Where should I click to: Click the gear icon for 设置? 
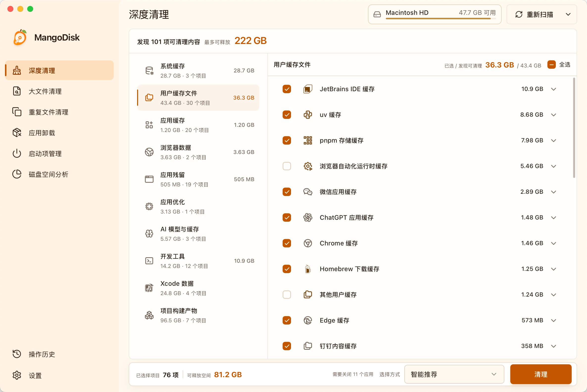coord(17,375)
